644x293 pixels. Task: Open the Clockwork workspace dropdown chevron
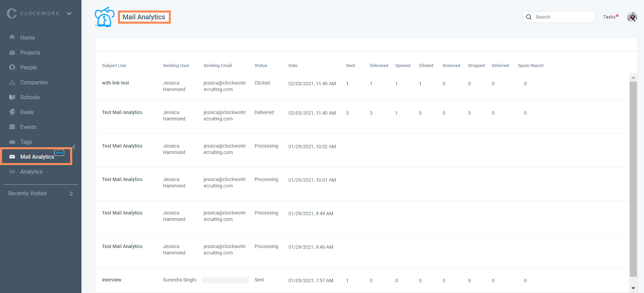click(x=69, y=13)
